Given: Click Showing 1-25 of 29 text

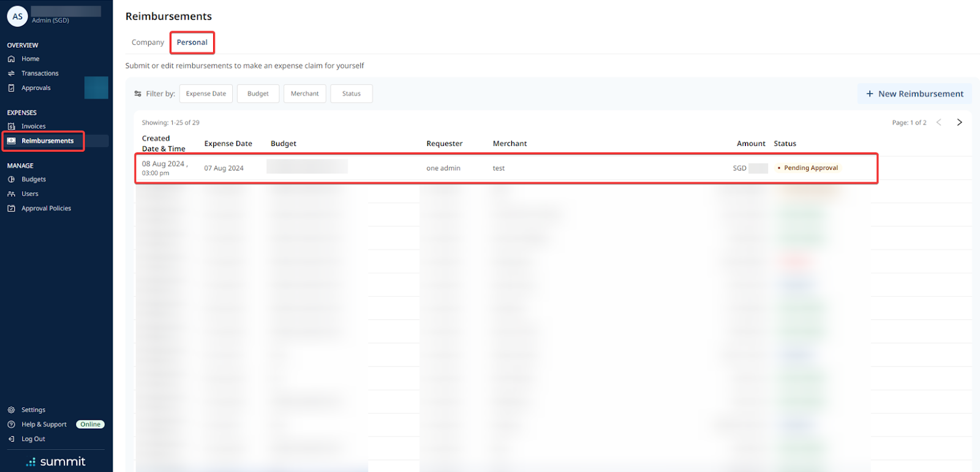Looking at the screenshot, I should (x=171, y=123).
